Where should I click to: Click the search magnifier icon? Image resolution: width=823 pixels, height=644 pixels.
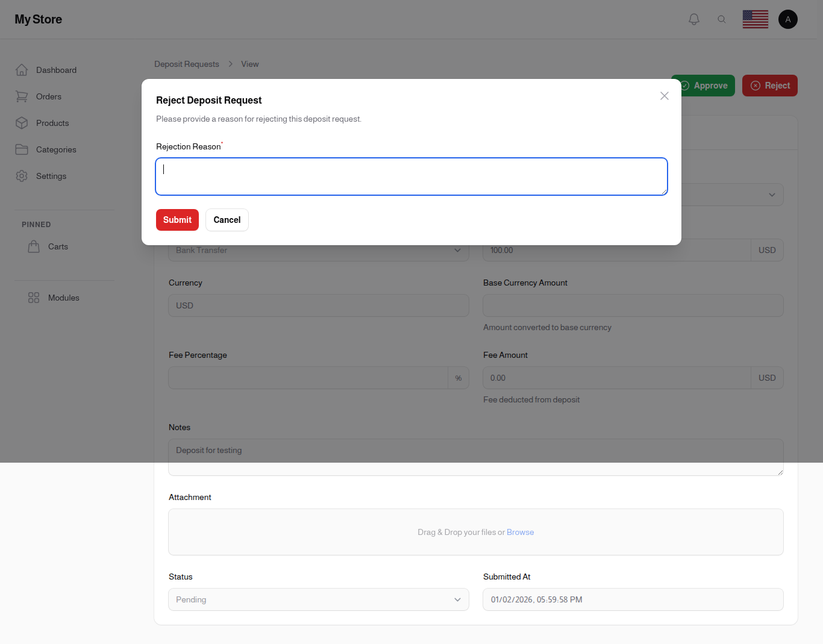pyautogui.click(x=722, y=19)
